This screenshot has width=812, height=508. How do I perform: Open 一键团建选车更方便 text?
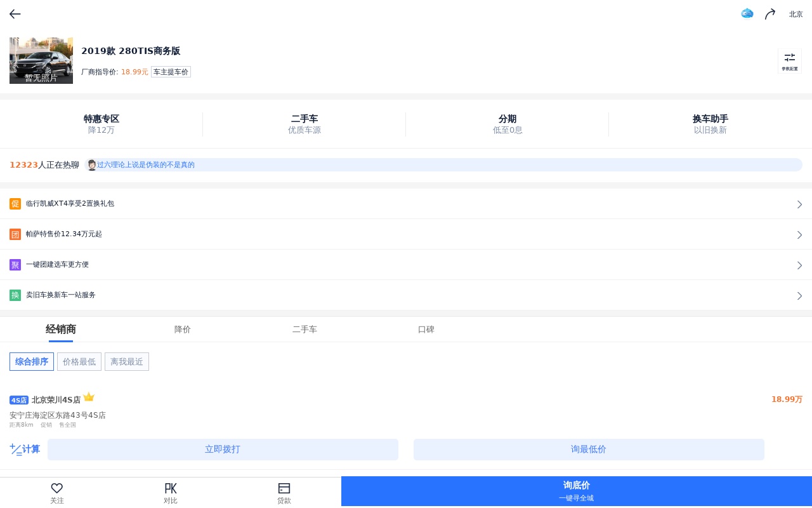pyautogui.click(x=57, y=265)
